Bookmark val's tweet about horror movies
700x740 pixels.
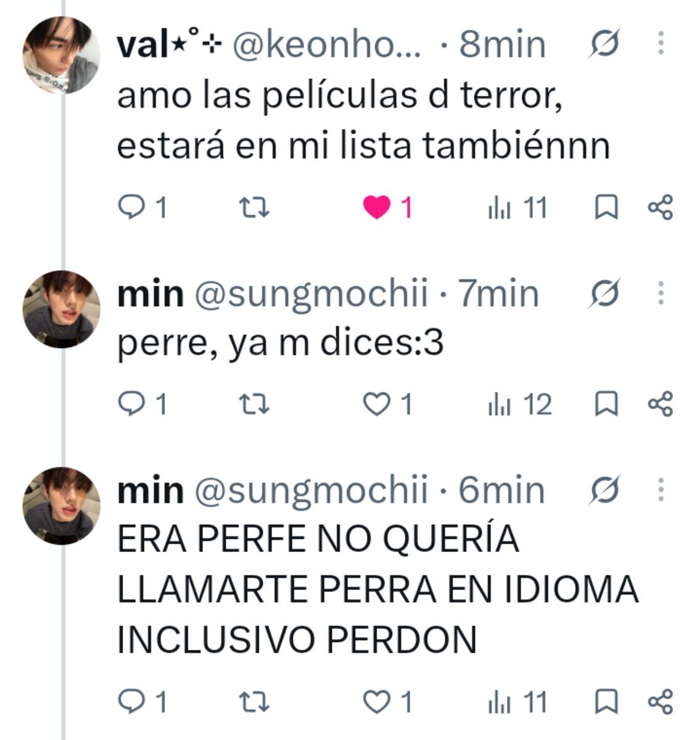pyautogui.click(x=606, y=208)
